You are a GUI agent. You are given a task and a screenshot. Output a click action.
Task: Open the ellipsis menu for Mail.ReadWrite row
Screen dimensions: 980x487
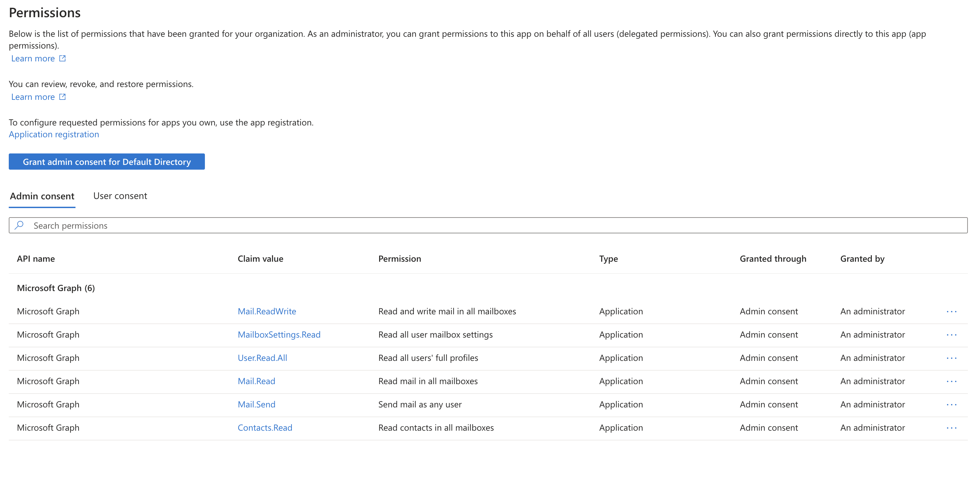951,311
